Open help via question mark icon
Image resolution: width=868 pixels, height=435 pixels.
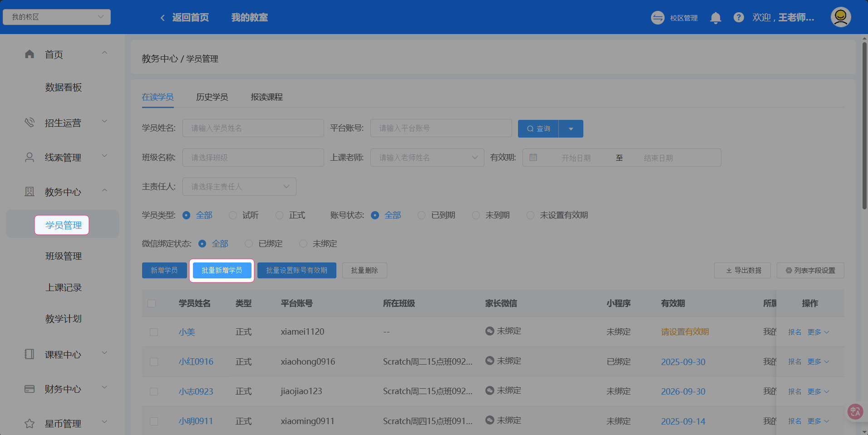(739, 18)
